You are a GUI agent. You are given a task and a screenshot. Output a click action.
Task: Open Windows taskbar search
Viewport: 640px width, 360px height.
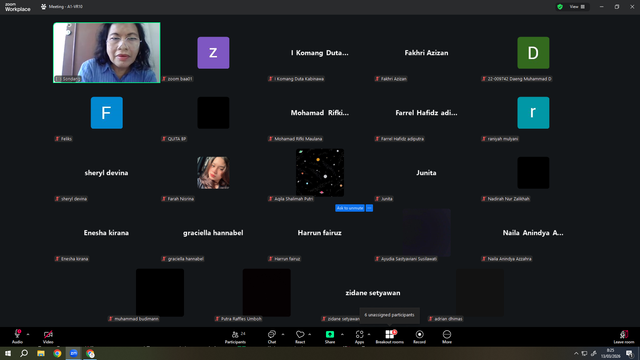pos(24,353)
